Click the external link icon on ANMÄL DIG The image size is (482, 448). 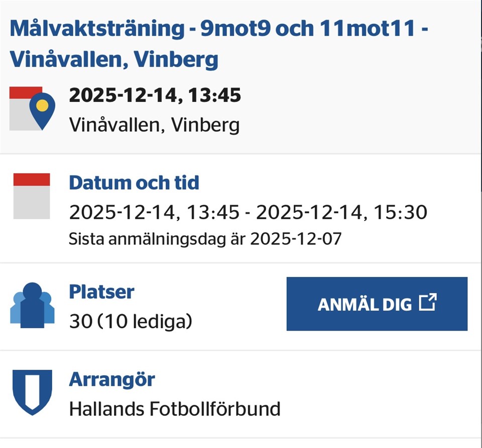(428, 303)
